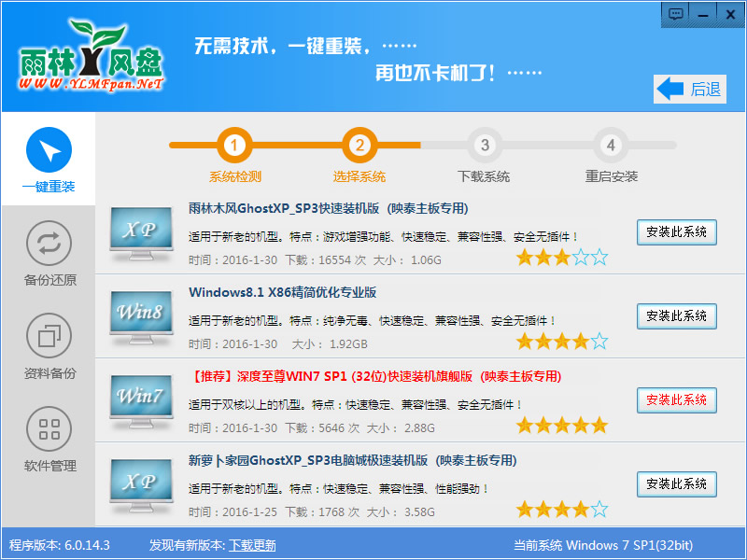
Task: Click description ending 游戏增强功能 line for XP
Action: [x=384, y=237]
